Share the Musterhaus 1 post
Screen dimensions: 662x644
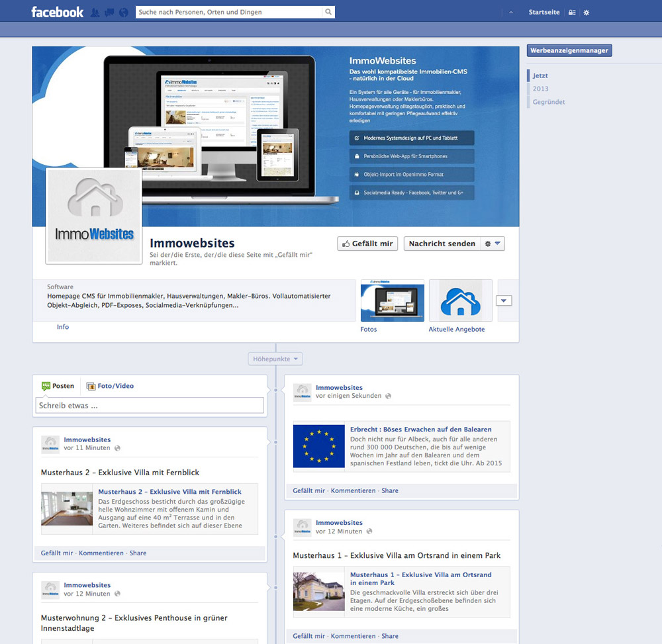390,636
